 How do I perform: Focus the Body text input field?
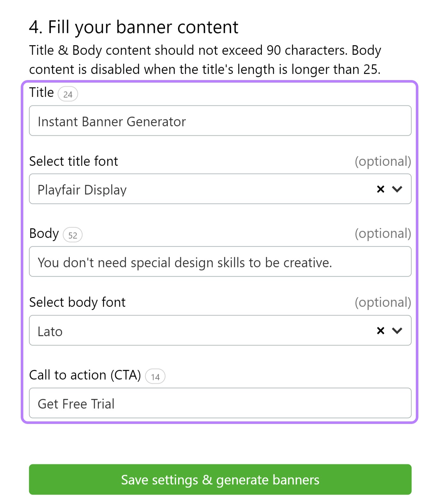click(x=220, y=262)
